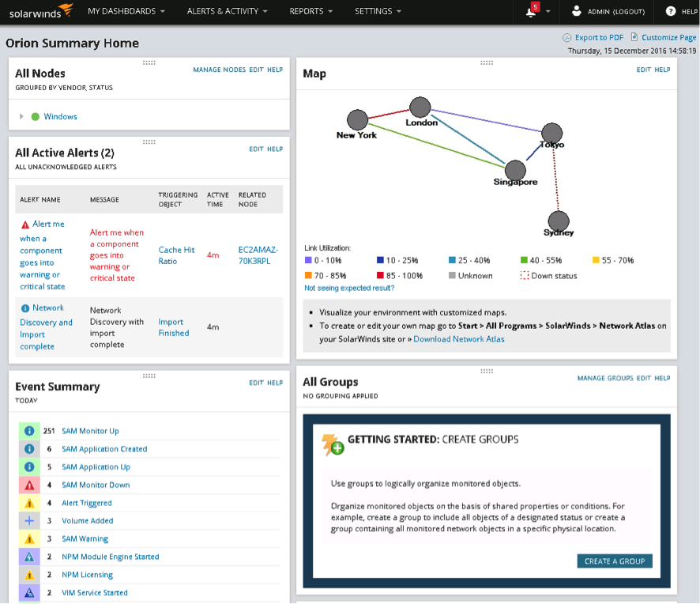Screen dimensions: 700x604
Task: Expand the Windows vendor node group
Action: point(21,116)
